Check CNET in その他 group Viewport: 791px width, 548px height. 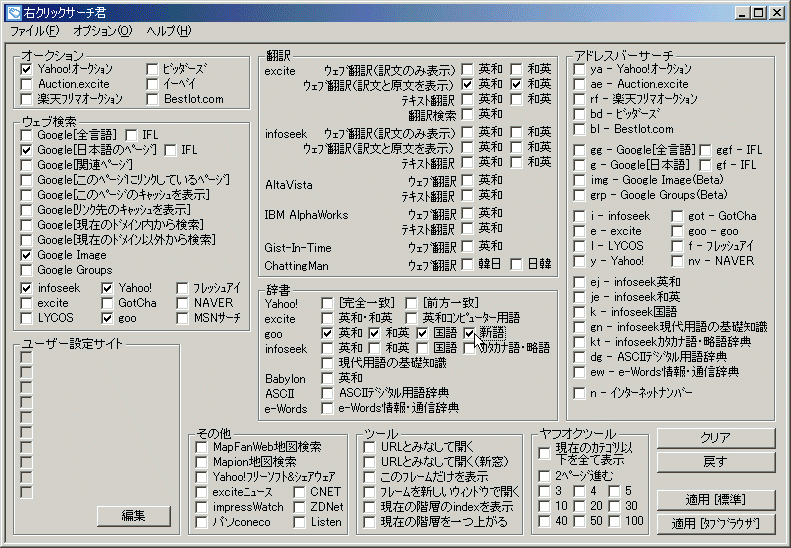click(299, 492)
